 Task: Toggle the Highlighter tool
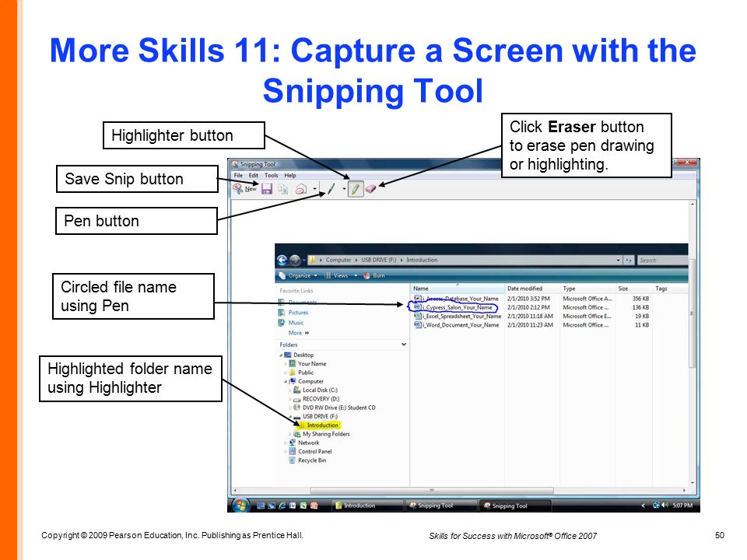pyautogui.click(x=355, y=189)
